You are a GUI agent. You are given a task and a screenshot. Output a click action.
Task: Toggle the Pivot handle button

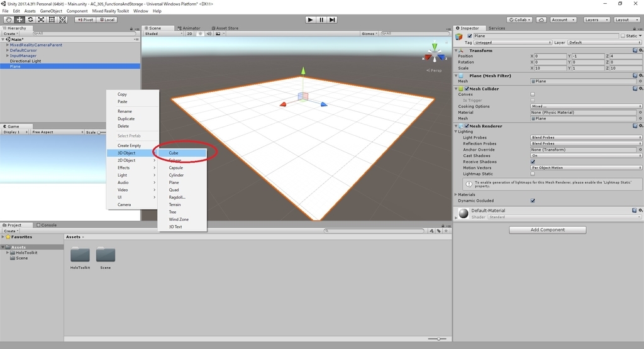(85, 19)
